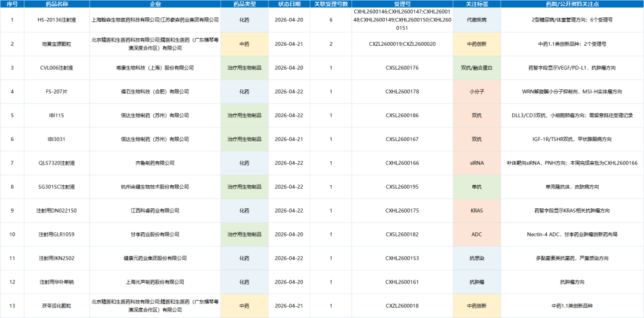The width and height of the screenshot is (644, 318).
Task: Click note mentioning VEGF/PD-L1
Action: click(x=572, y=68)
